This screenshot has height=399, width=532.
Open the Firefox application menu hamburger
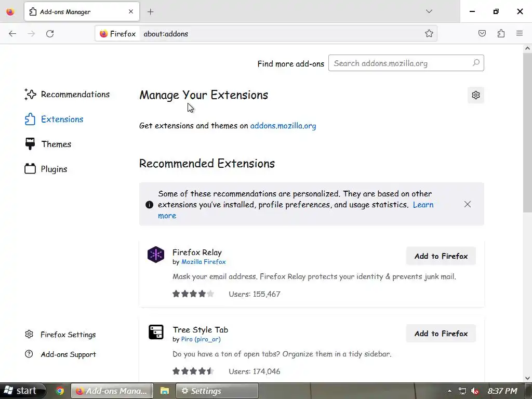(x=520, y=33)
